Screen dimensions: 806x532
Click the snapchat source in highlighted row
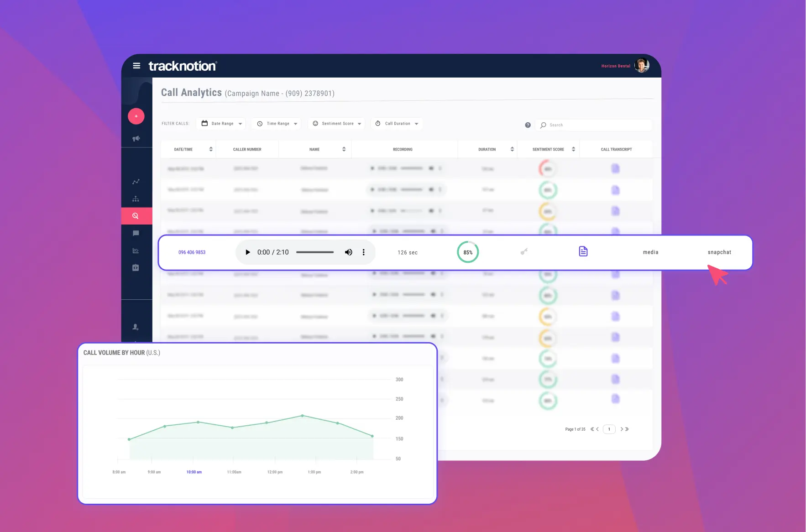click(x=719, y=252)
